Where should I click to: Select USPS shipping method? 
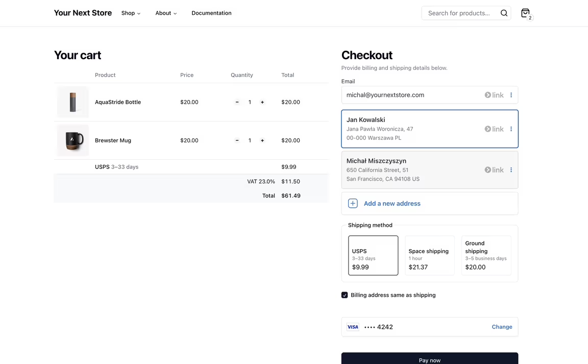pyautogui.click(x=373, y=255)
